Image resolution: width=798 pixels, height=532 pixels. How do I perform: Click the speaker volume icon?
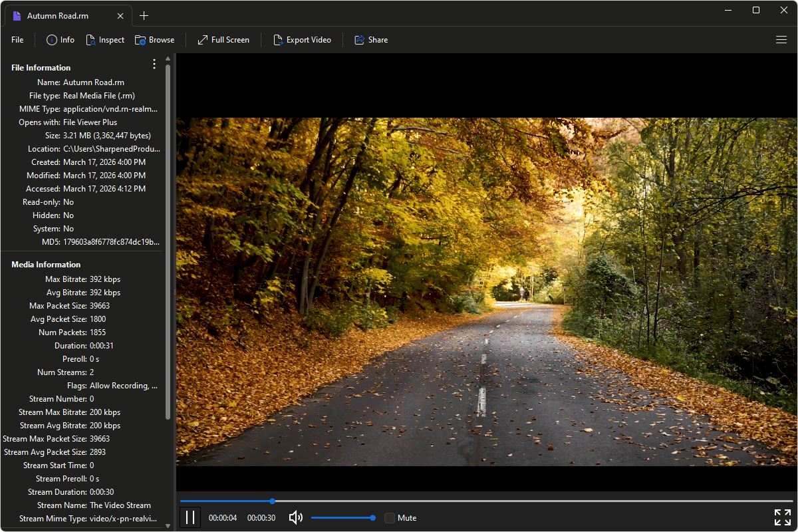[295, 517]
